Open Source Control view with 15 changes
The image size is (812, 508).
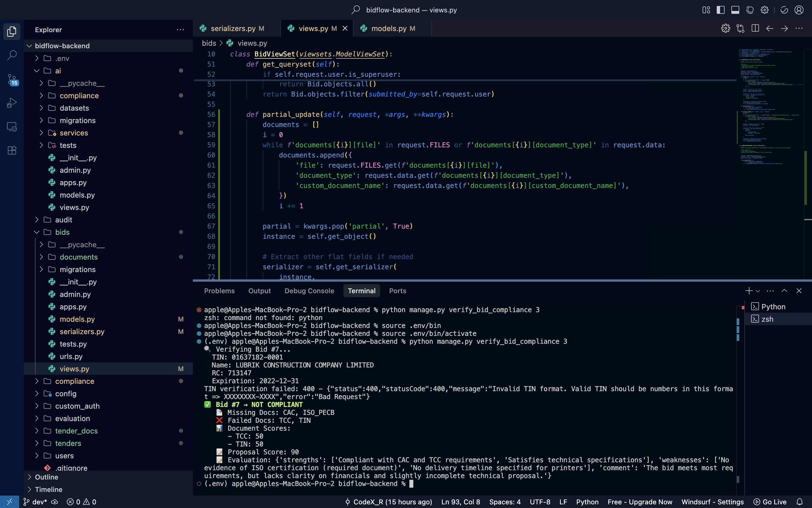(12, 79)
